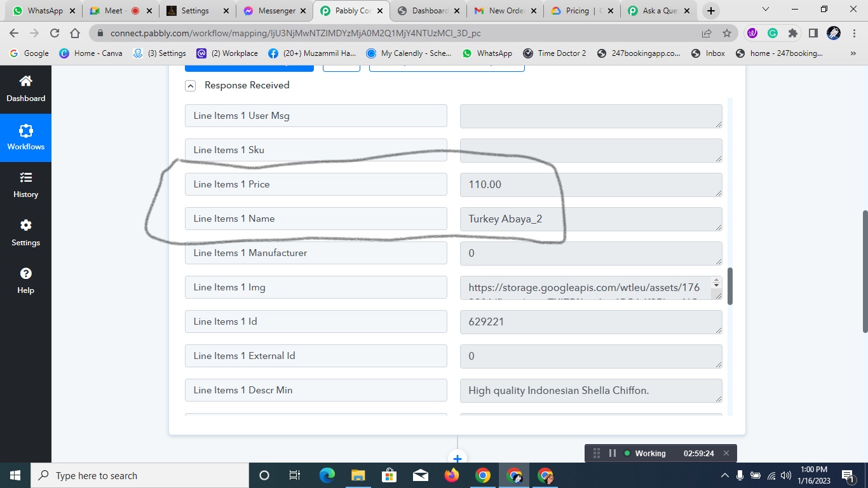Open the Google bookmark
This screenshot has width=868, height=488.
coord(29,53)
